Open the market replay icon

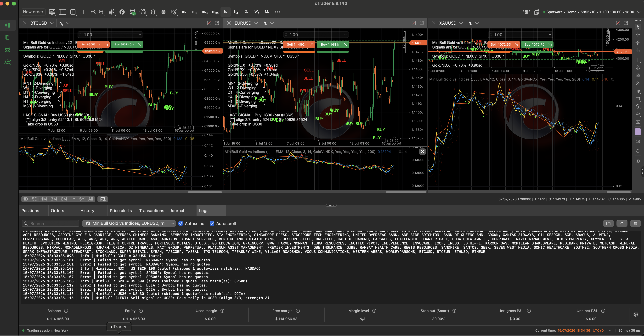click(x=638, y=161)
